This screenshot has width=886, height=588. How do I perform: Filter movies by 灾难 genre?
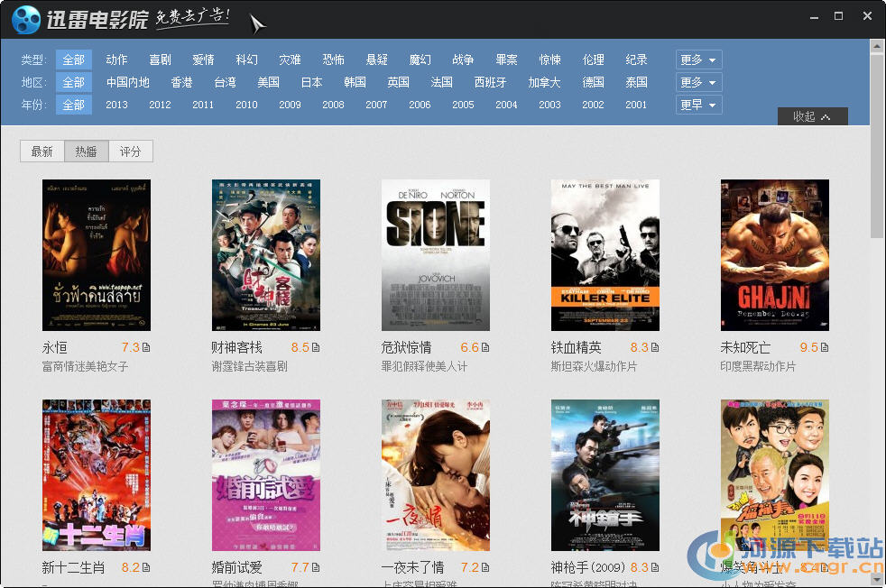pos(290,60)
